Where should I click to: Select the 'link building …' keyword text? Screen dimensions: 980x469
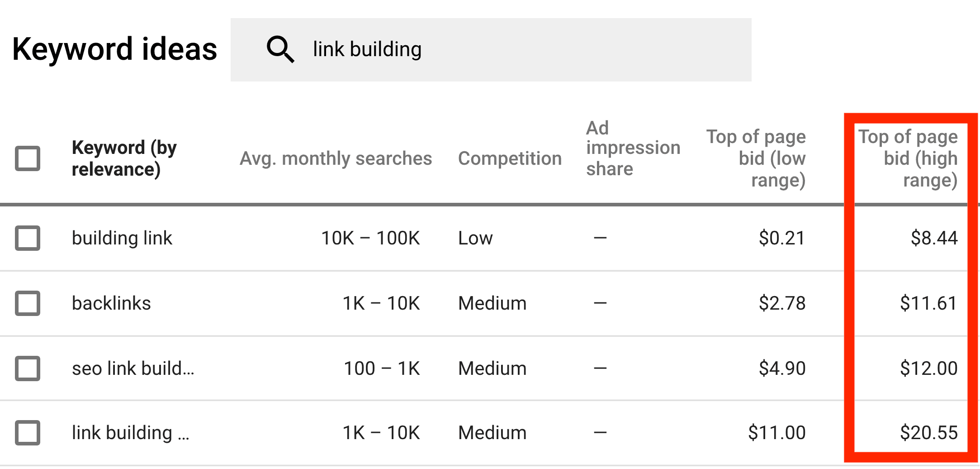(x=131, y=433)
